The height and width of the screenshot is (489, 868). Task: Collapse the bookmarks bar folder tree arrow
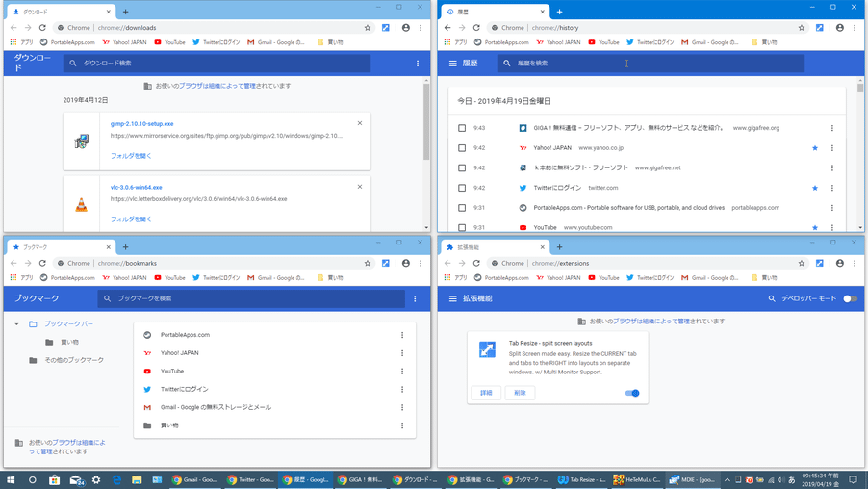16,324
